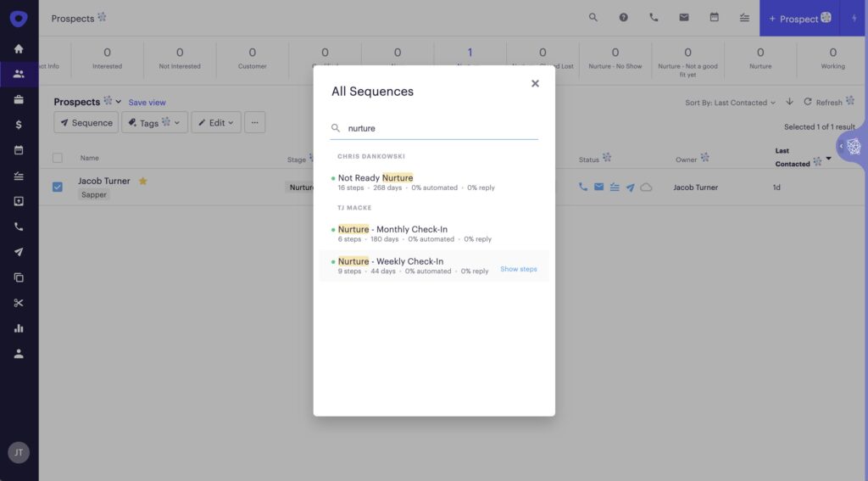Open the help question mark icon

pyautogui.click(x=623, y=18)
